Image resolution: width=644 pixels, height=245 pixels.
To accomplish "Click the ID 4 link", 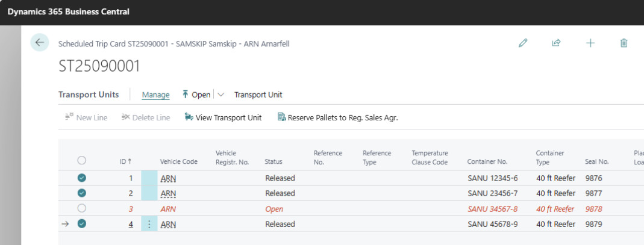I will point(130,224).
